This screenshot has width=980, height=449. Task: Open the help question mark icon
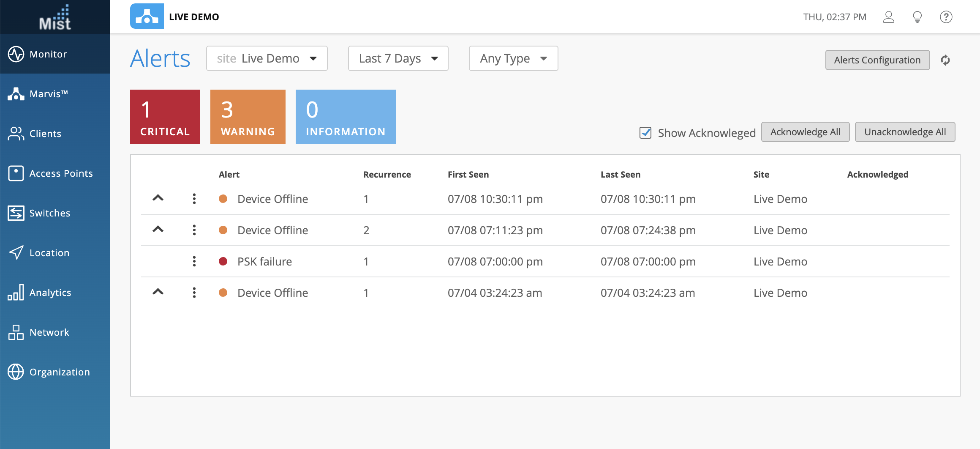[946, 17]
